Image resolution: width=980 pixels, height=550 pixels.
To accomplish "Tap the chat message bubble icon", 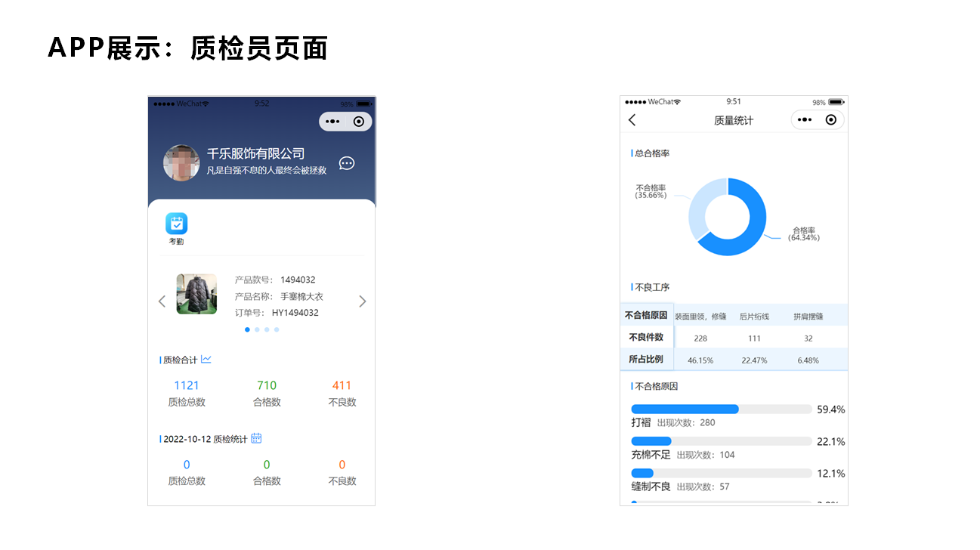I will click(347, 163).
